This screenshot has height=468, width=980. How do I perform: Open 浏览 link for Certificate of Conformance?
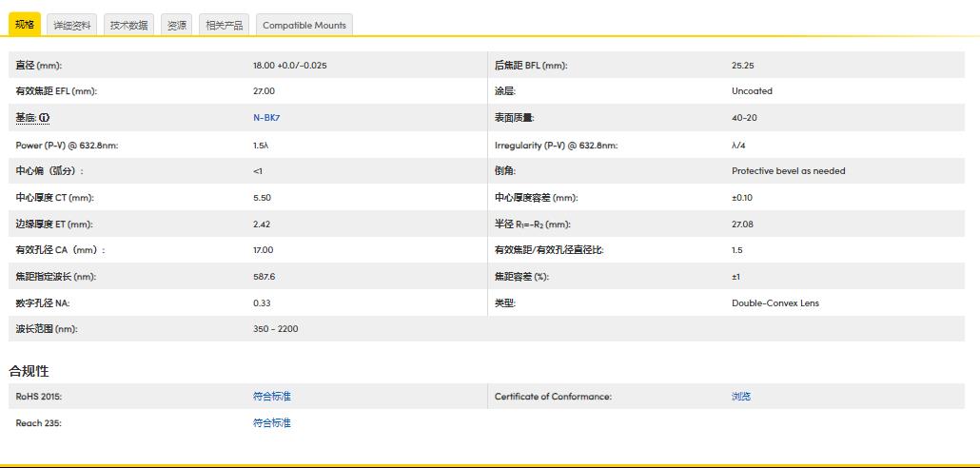tap(741, 397)
